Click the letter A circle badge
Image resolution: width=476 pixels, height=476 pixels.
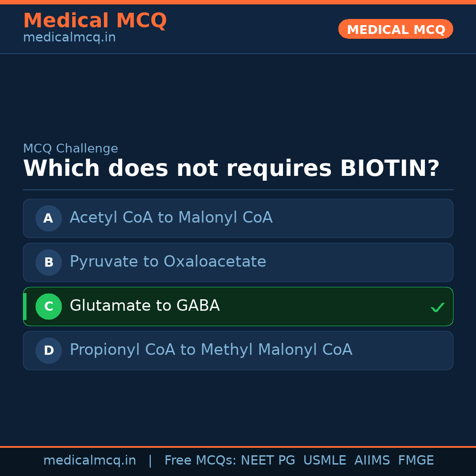[x=48, y=218]
